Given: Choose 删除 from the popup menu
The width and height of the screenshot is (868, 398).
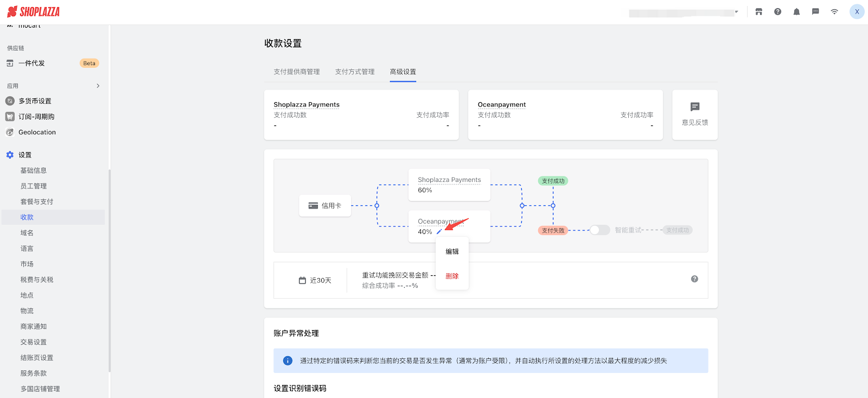Looking at the screenshot, I should (x=452, y=276).
